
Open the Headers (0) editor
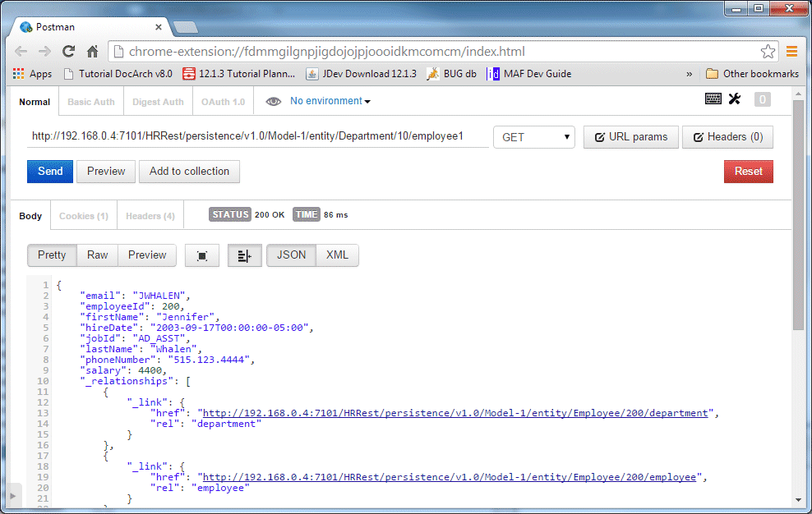727,137
